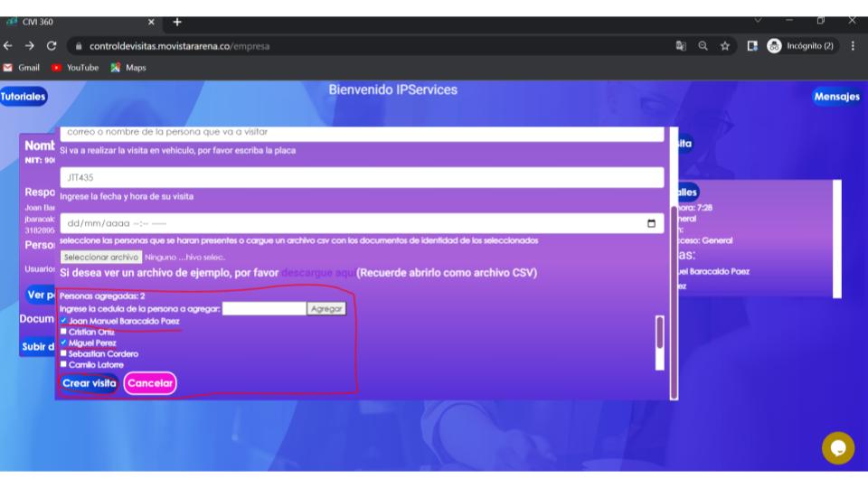Image resolution: width=868 pixels, height=488 pixels.
Task: Open the YouTube bookmark
Action: [75, 68]
